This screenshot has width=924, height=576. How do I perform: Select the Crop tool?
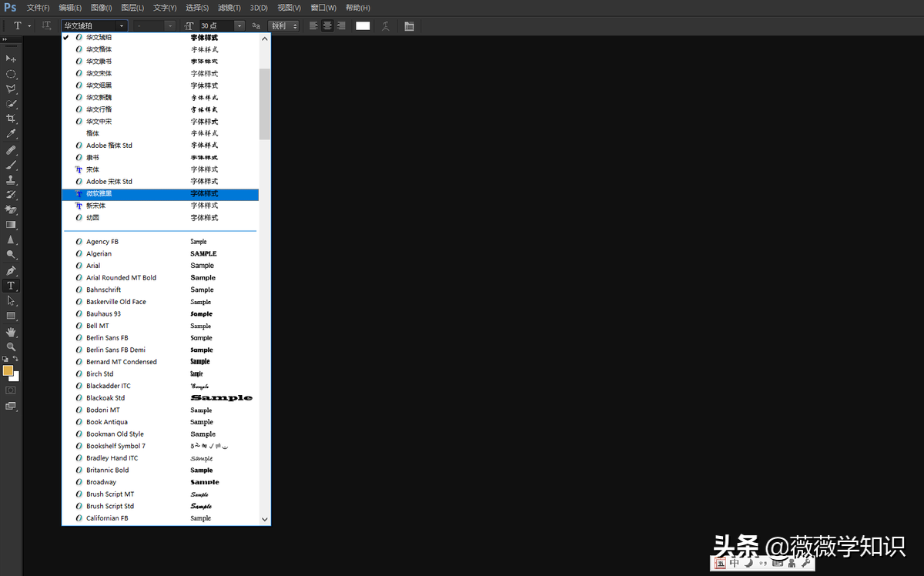click(x=11, y=119)
